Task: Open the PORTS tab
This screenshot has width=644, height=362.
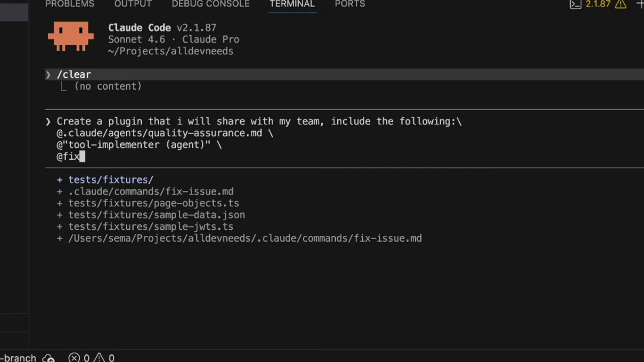Action: pyautogui.click(x=350, y=4)
